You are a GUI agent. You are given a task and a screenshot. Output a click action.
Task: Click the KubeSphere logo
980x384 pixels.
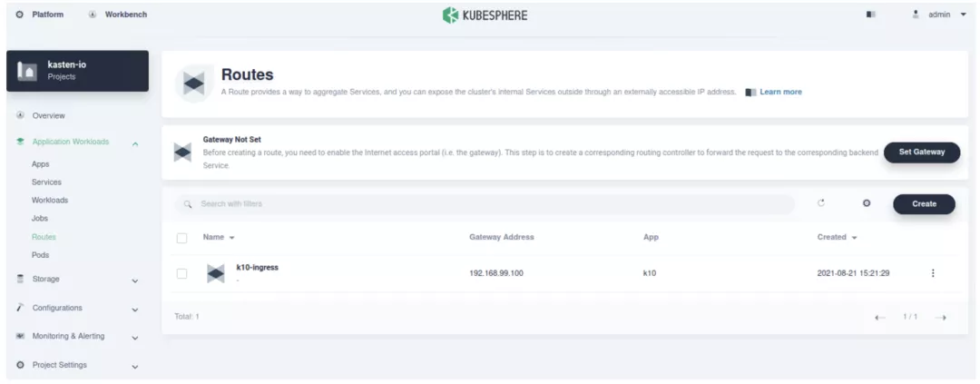(485, 15)
